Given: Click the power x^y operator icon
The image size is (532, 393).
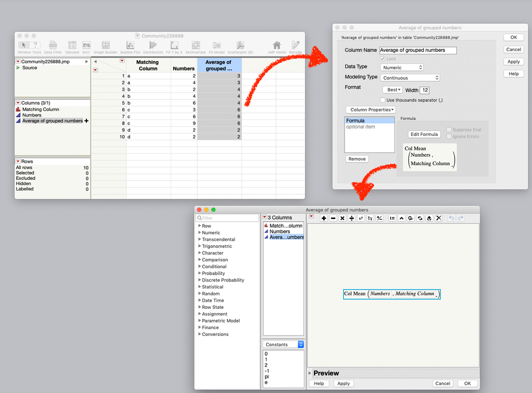Looking at the screenshot, I should (x=361, y=218).
